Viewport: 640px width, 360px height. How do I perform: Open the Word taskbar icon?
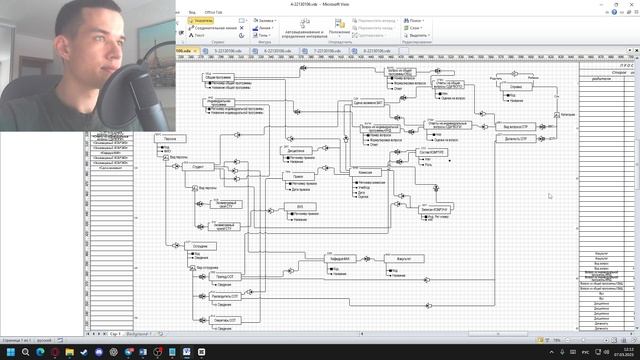(x=143, y=352)
